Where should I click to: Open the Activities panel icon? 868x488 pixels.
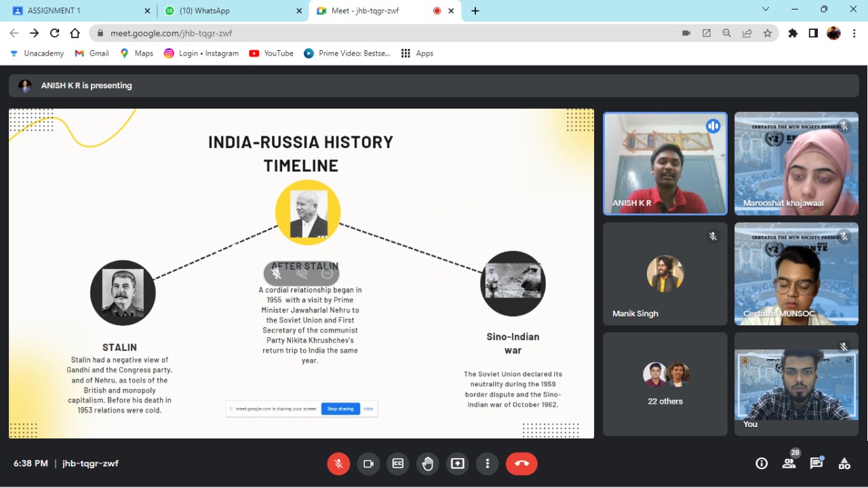tap(844, 464)
